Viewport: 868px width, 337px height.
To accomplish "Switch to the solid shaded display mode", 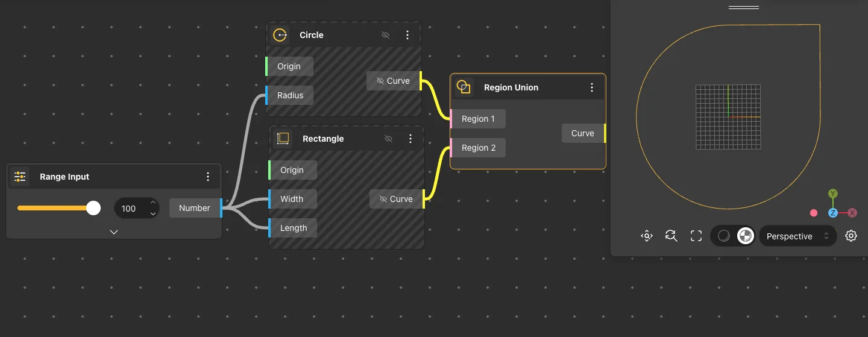I will point(745,236).
